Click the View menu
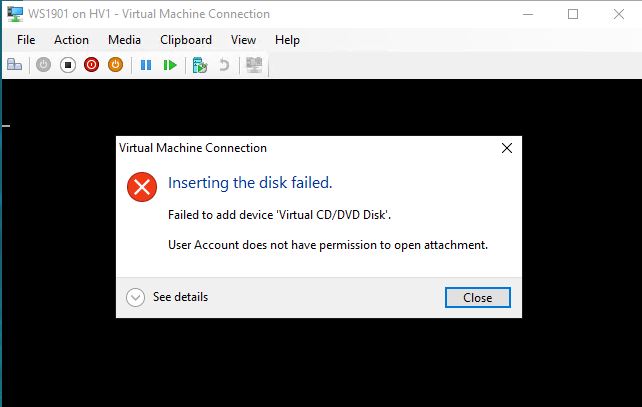Viewport: 642px width, 407px height. coord(243,40)
